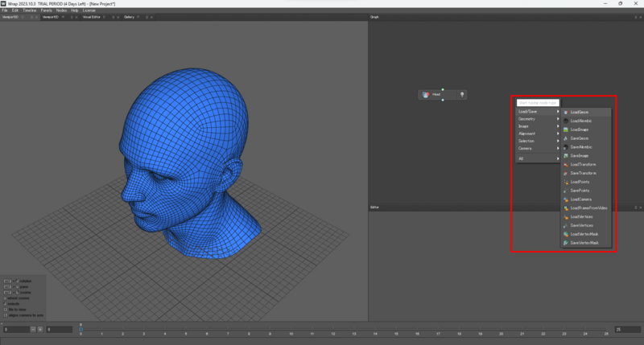
Task: Expand the Alignment node submenu
Action: [539, 133]
